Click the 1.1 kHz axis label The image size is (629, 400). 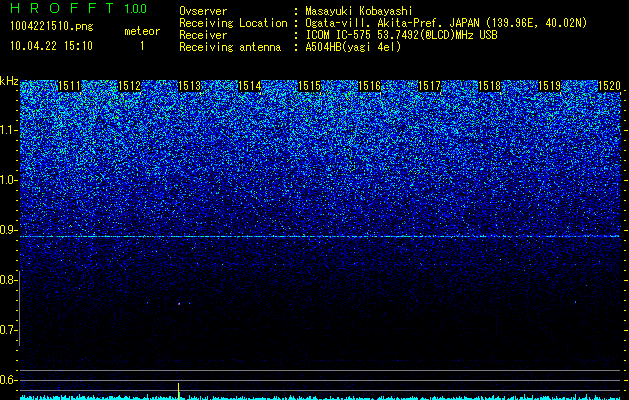[7, 130]
